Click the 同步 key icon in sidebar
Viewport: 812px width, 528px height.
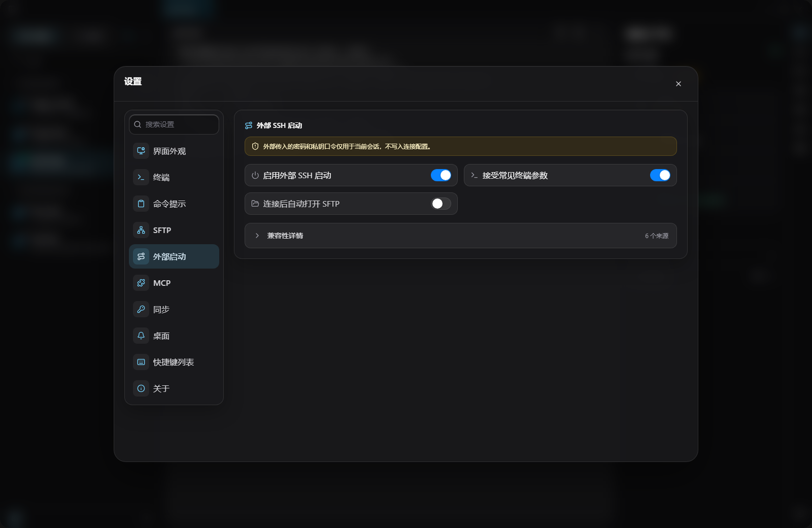141,309
